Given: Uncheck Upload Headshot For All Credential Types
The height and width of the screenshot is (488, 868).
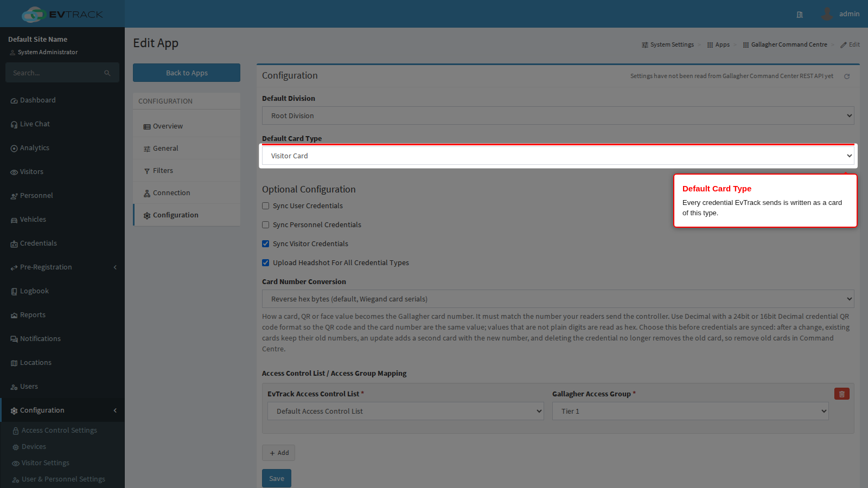Looking at the screenshot, I should 266,263.
